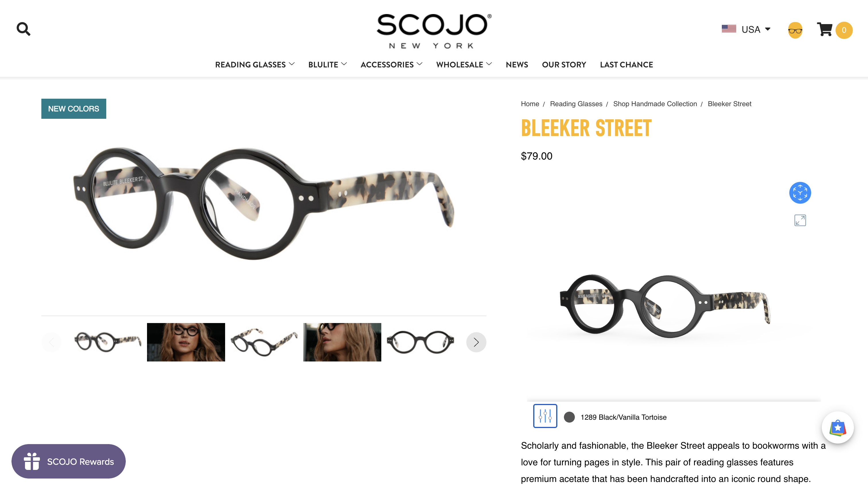Image resolution: width=868 pixels, height=490 pixels.
Task: Click the SCOJO New York logo
Action: click(x=434, y=31)
